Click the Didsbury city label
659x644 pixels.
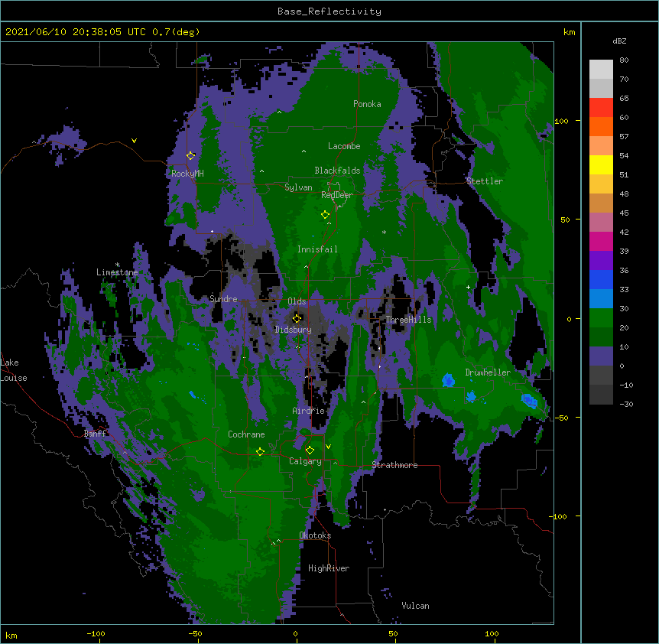tap(293, 330)
